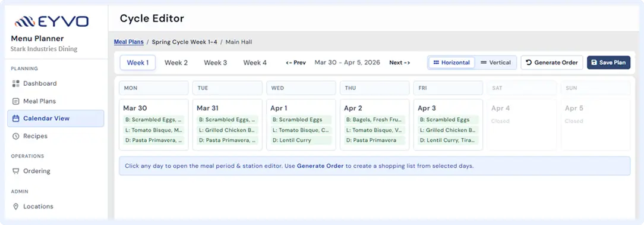Open the Mar 30 day card
This screenshot has width=644, height=225.
(x=154, y=124)
